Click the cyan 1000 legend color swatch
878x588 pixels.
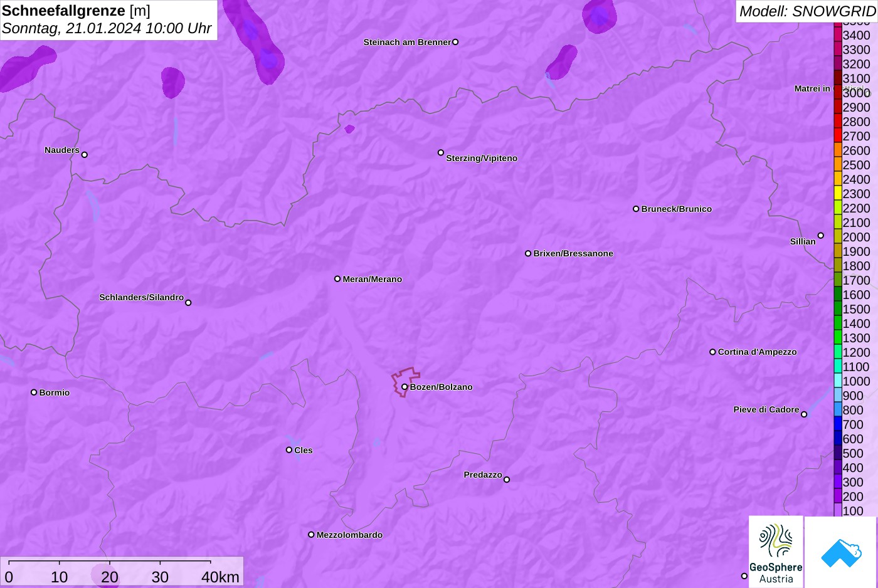pos(838,381)
